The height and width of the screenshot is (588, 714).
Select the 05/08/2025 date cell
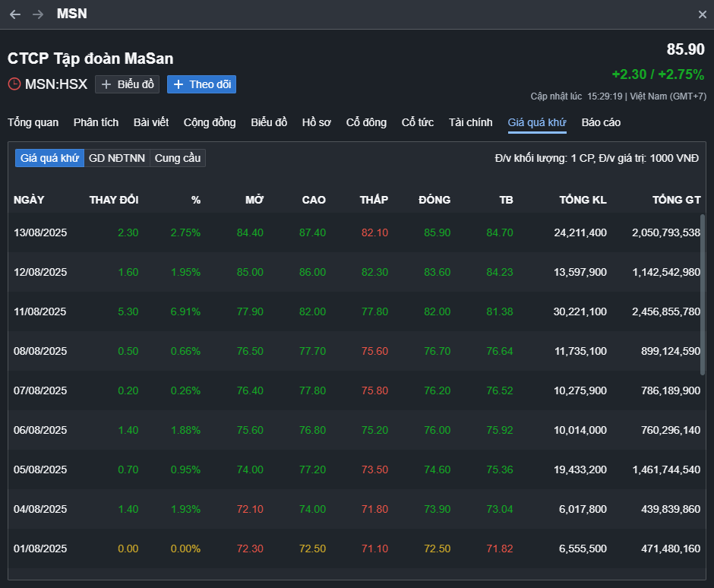[x=40, y=469]
